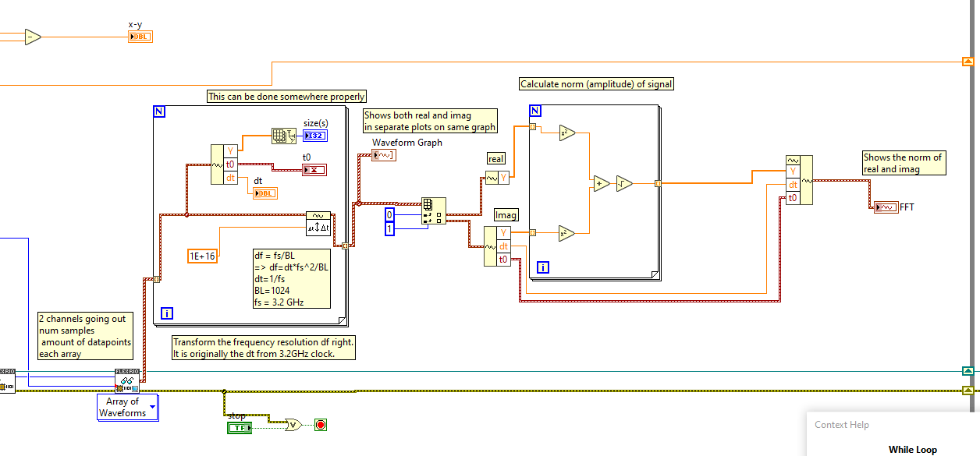Click the x-y subtraction function
980x456 pixels.
click(x=32, y=35)
